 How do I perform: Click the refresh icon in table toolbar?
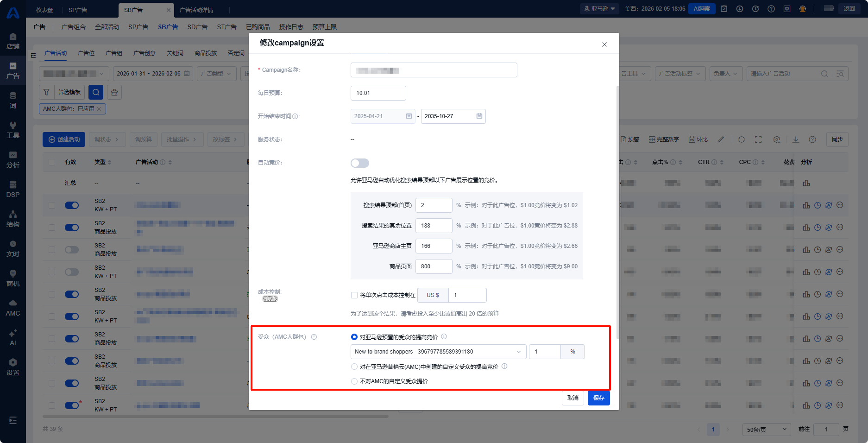tap(742, 139)
